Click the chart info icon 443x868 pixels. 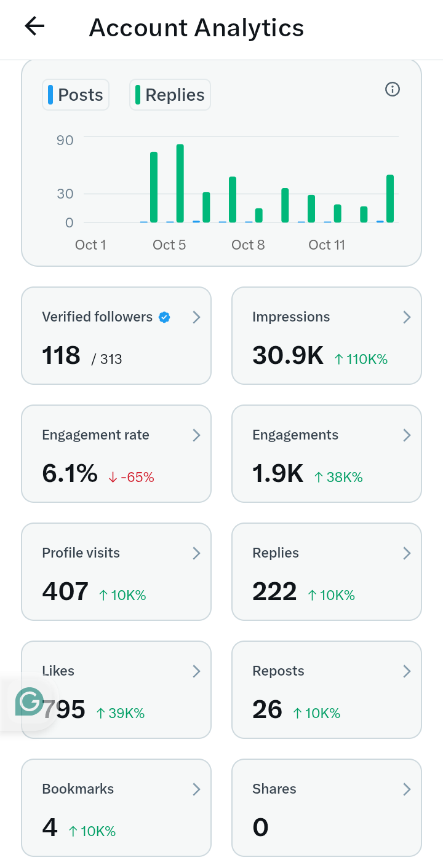(393, 90)
